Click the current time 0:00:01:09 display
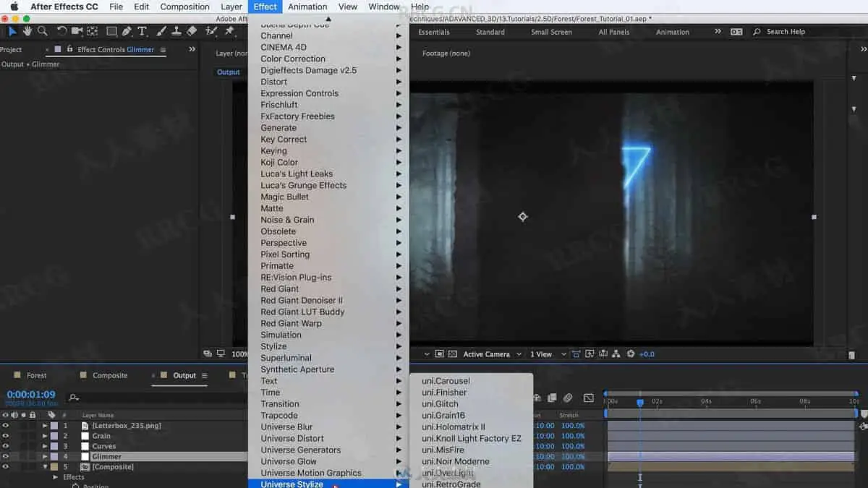This screenshot has width=868, height=488. coord(31,395)
